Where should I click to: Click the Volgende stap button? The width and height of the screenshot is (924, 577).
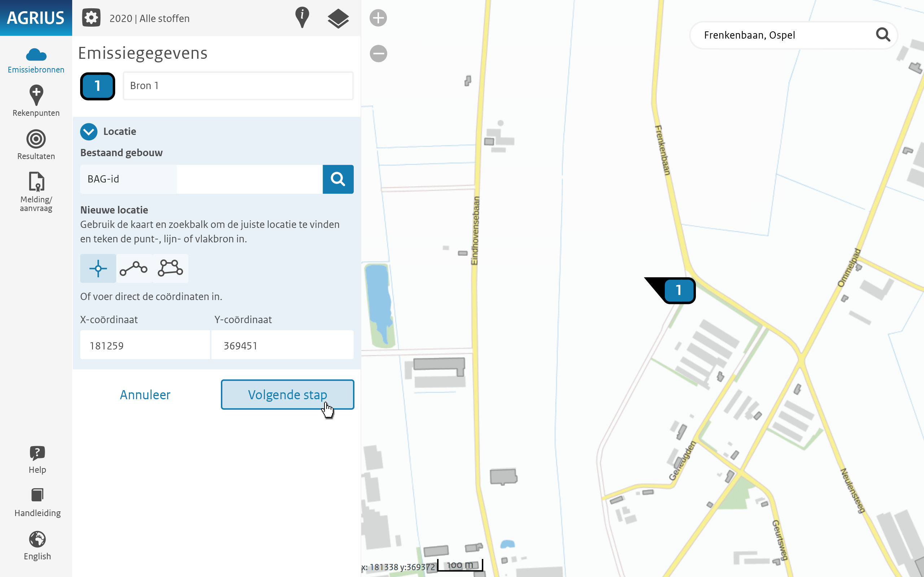pos(287,394)
